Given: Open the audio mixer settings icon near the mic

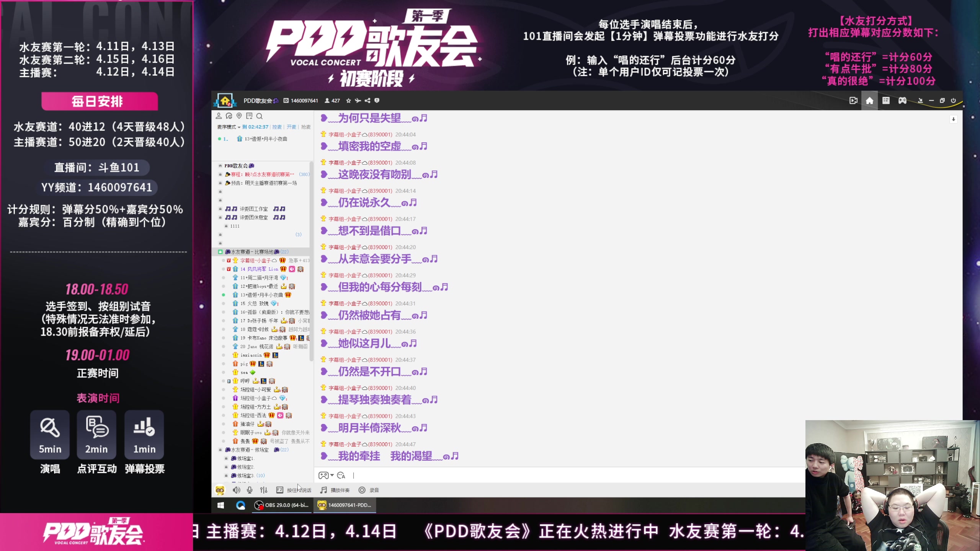Looking at the screenshot, I should coord(263,490).
